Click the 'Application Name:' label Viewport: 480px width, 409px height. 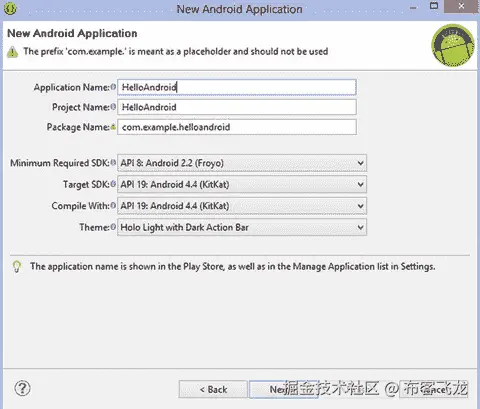(x=72, y=87)
